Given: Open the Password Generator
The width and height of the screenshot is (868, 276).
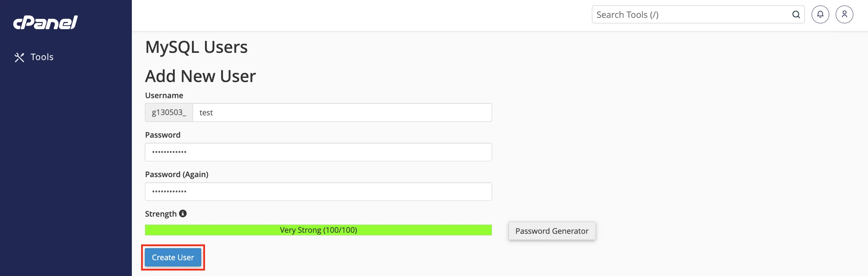Looking at the screenshot, I should 552,231.
